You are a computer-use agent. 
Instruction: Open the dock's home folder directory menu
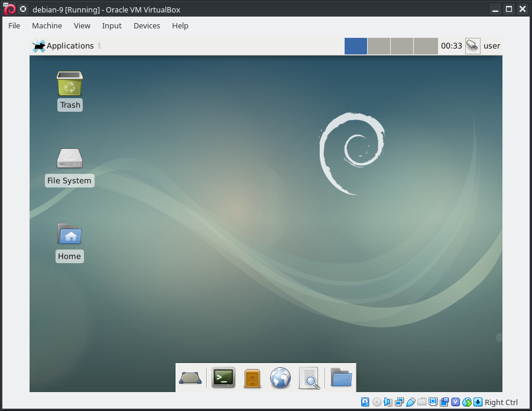tap(341, 377)
